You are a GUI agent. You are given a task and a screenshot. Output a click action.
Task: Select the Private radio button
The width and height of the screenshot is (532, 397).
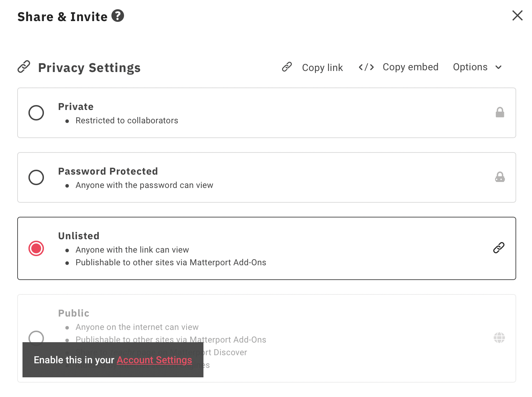pos(36,113)
